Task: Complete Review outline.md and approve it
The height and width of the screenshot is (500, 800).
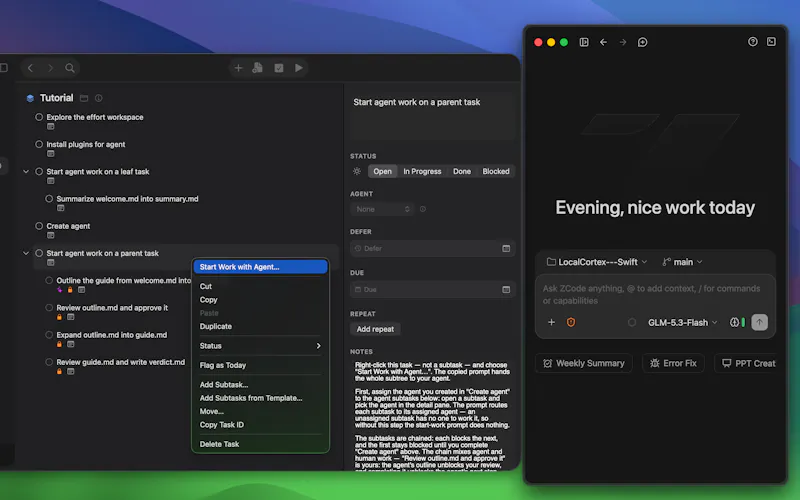Action: coord(49,308)
